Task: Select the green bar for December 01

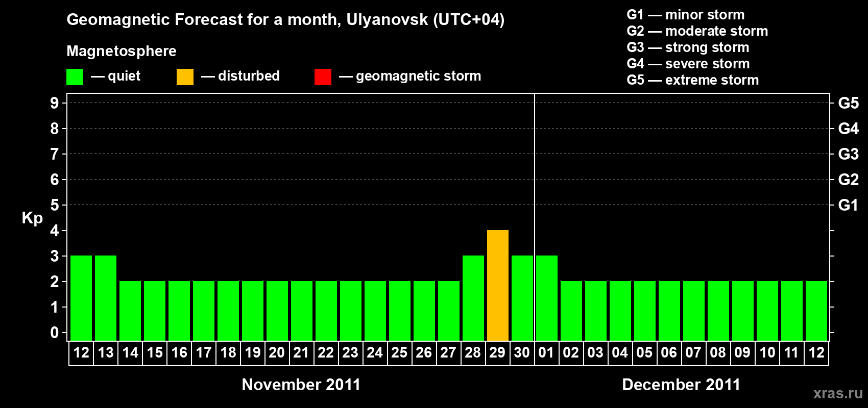Action: pos(547,298)
